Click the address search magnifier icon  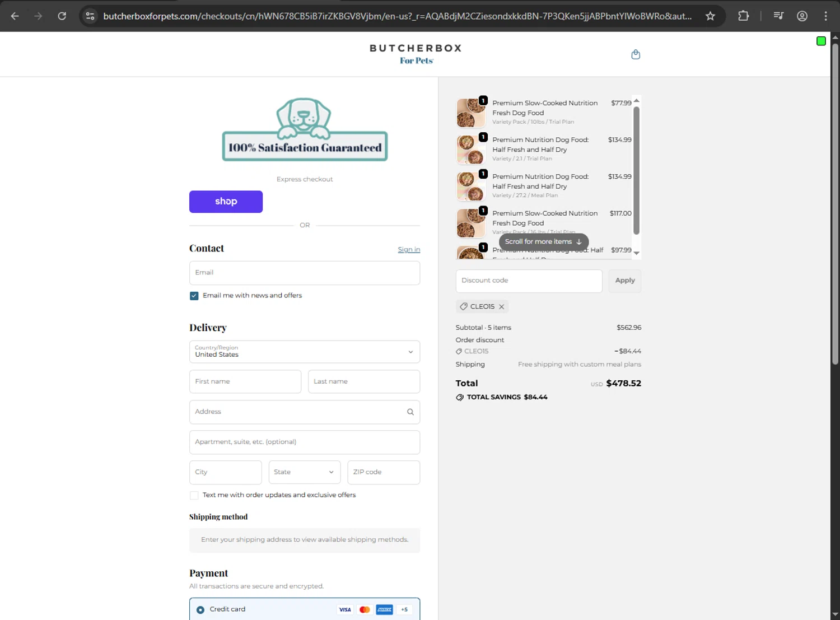pos(410,412)
